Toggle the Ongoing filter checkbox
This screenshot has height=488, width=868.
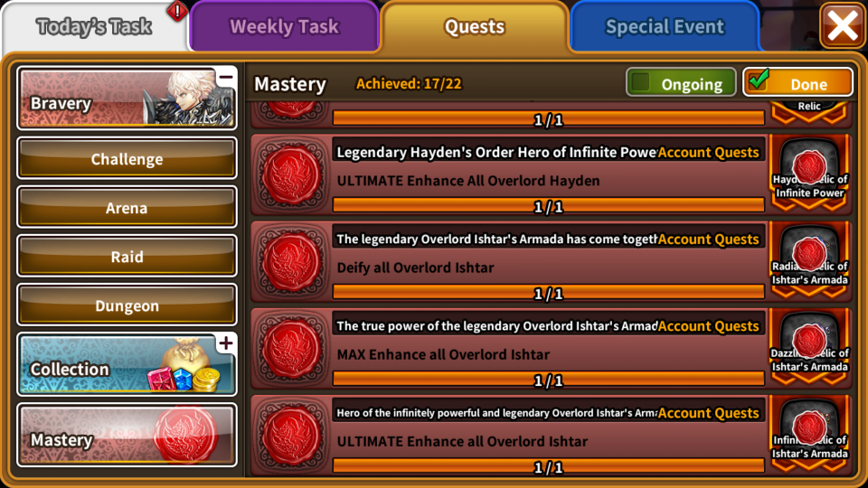point(641,83)
